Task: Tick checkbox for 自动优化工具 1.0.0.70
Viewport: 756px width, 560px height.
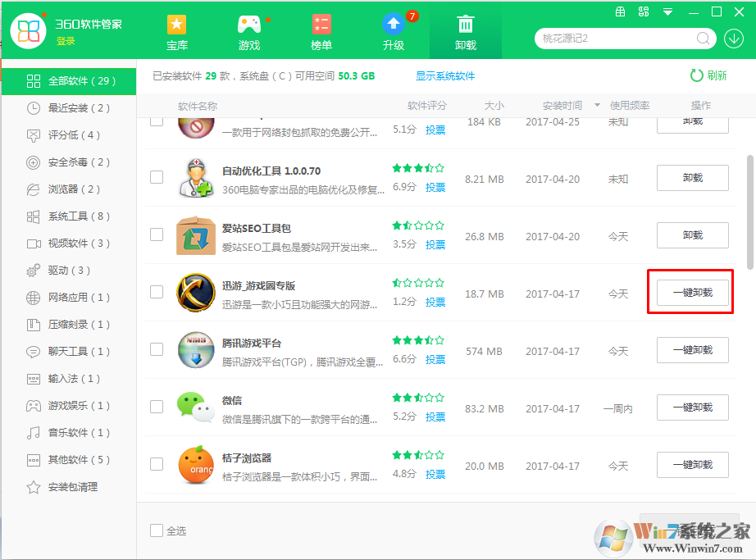Action: pyautogui.click(x=157, y=177)
